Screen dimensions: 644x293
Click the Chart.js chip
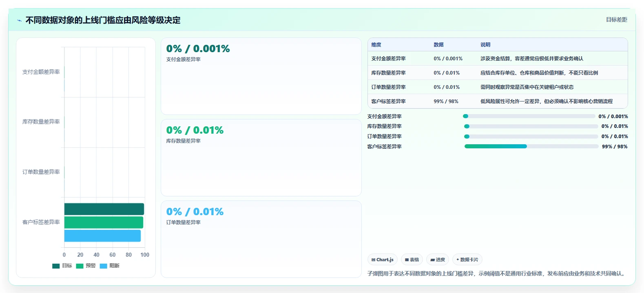(x=383, y=260)
